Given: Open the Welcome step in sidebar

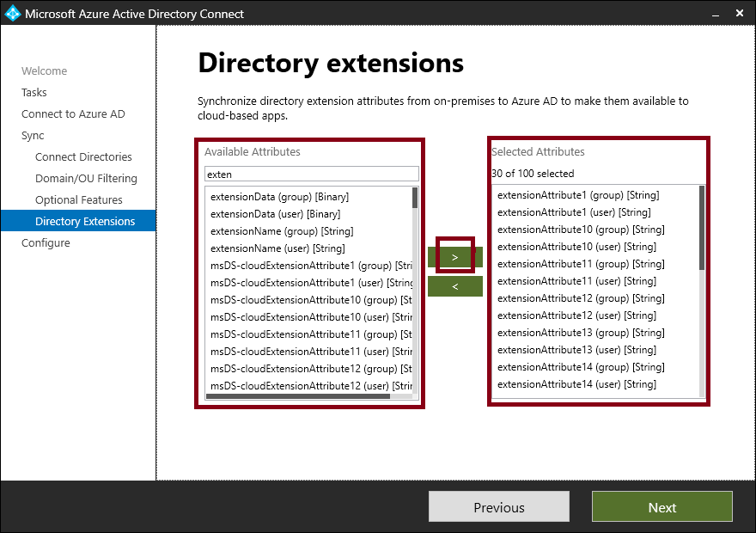Looking at the screenshot, I should click(x=45, y=70).
